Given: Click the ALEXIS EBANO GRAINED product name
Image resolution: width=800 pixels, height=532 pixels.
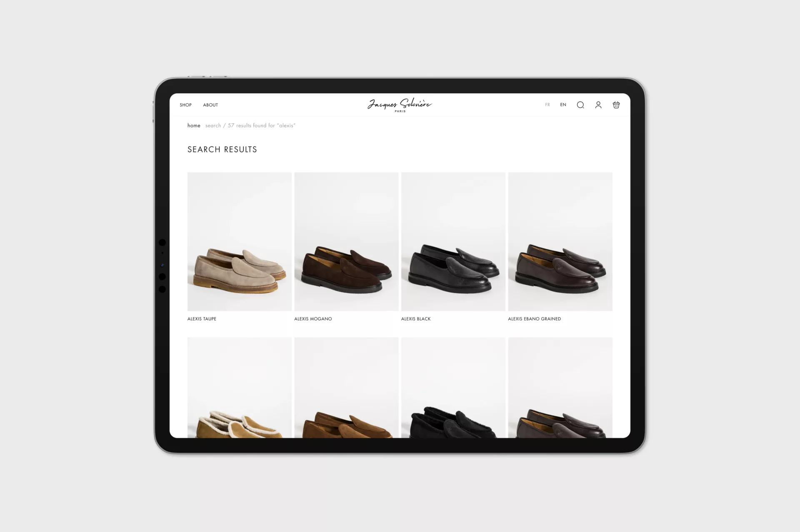Looking at the screenshot, I should click(534, 319).
